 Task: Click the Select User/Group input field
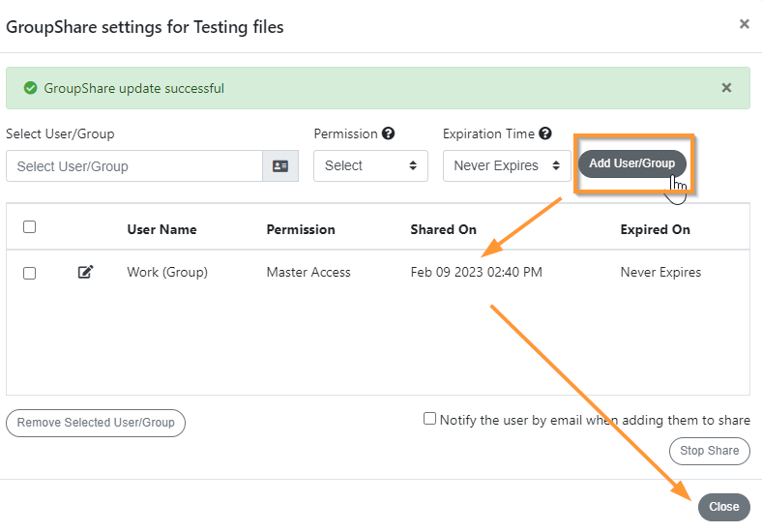coord(134,166)
